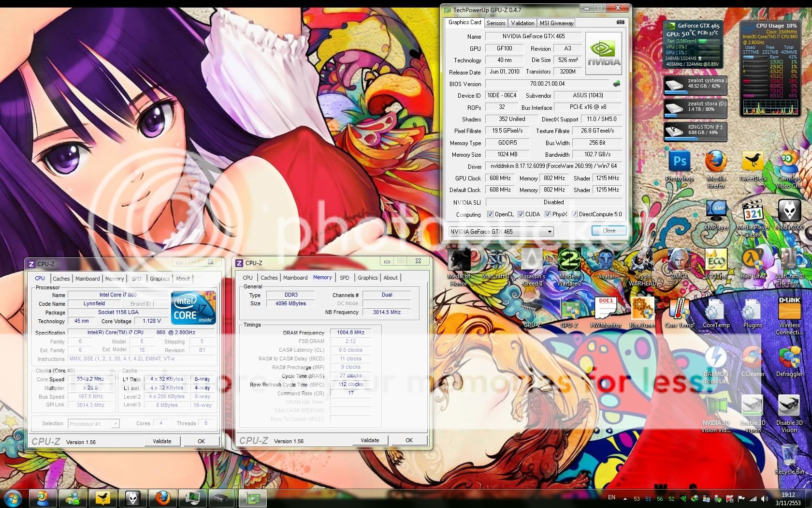Image resolution: width=812 pixels, height=508 pixels.
Task: Click the Close button in GPU-Z
Action: 609,231
